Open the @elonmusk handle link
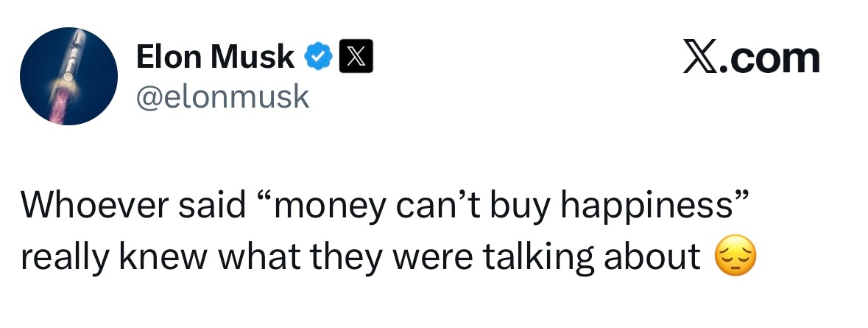 [x=222, y=97]
